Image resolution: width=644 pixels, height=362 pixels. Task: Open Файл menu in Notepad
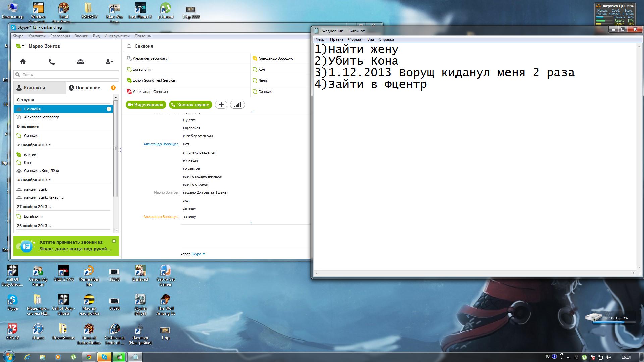point(320,39)
